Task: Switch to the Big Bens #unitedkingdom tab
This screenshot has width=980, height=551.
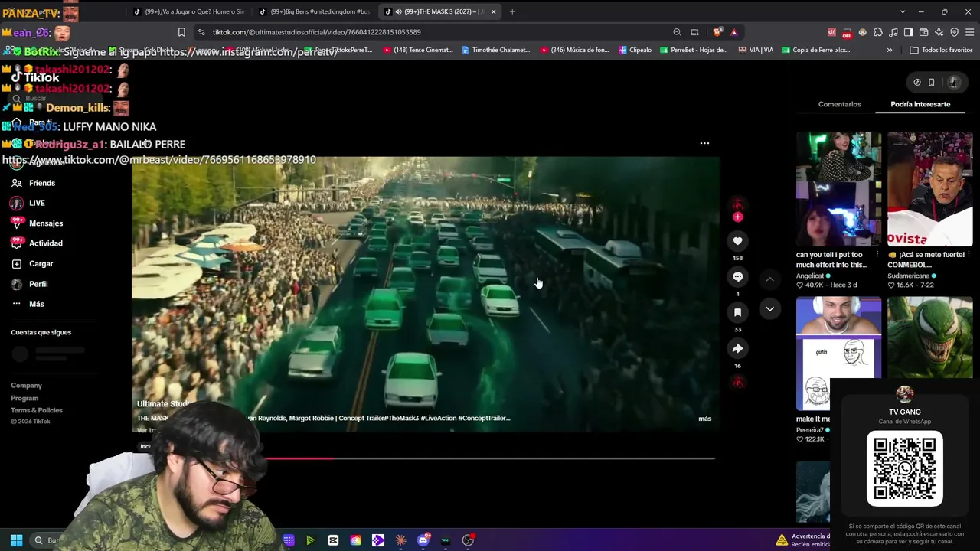Action: coord(314,11)
